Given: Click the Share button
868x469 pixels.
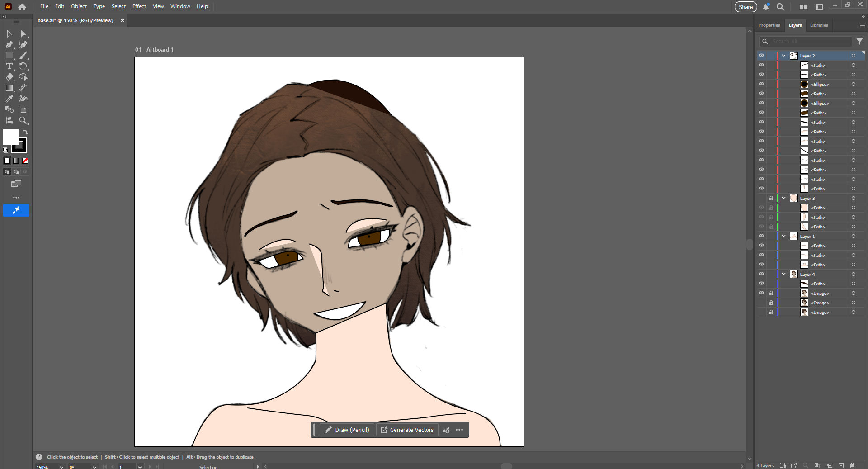Looking at the screenshot, I should click(x=745, y=7).
